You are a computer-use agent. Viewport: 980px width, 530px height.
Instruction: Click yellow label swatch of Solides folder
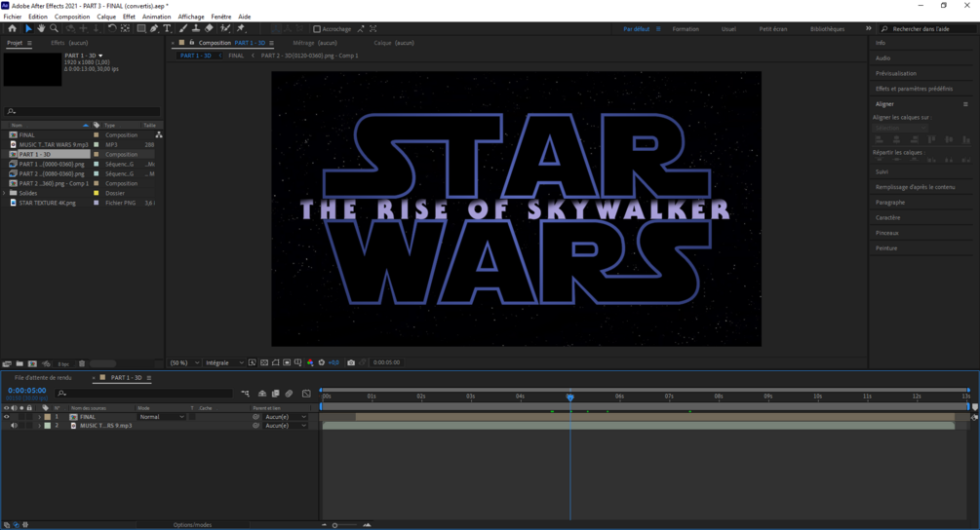click(97, 194)
